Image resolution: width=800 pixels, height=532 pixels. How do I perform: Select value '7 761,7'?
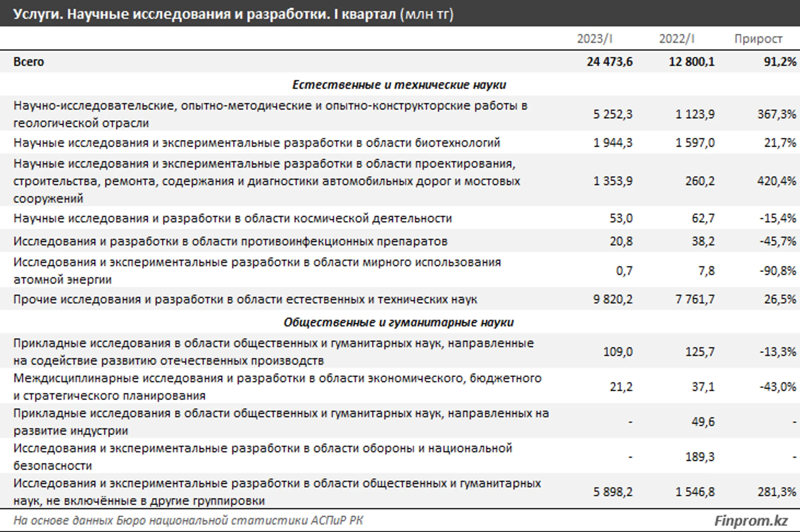(x=695, y=299)
